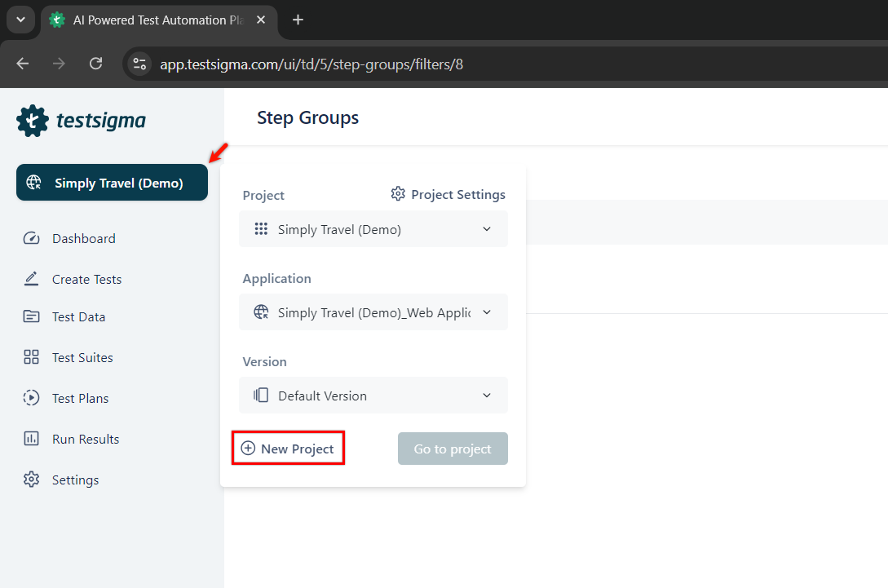Open the Simply Travel (Demo) project selector
This screenshot has height=588, width=888.
pos(113,183)
